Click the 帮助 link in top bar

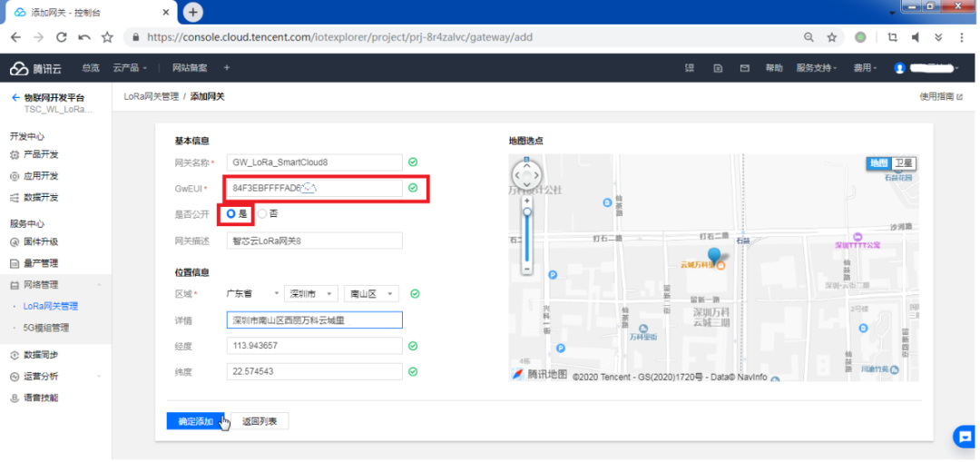(x=774, y=68)
